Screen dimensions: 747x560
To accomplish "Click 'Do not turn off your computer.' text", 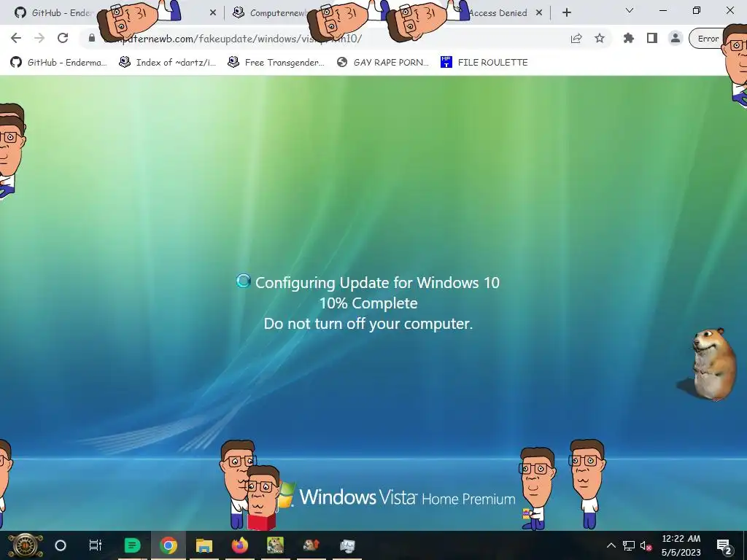I will [x=368, y=324].
